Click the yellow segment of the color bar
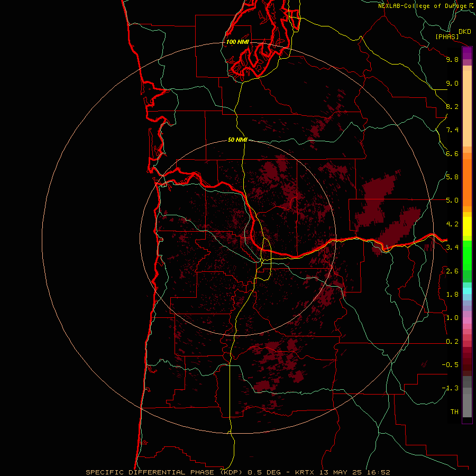476x476 pixels. pyautogui.click(x=467, y=226)
